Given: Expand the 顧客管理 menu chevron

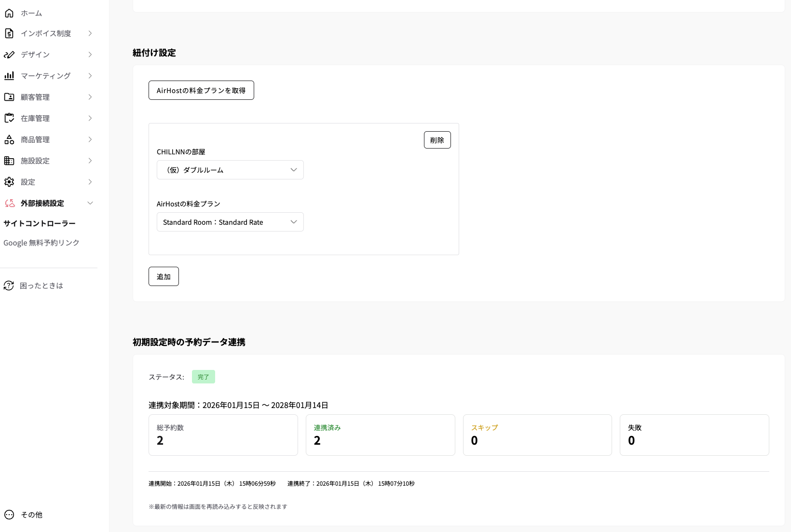Looking at the screenshot, I should coord(90,97).
